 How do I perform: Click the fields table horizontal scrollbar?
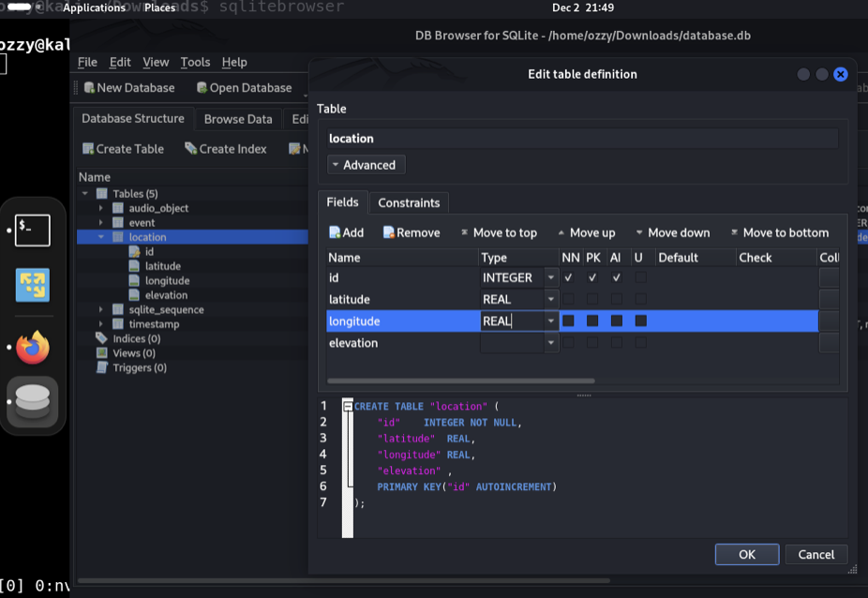tap(461, 381)
